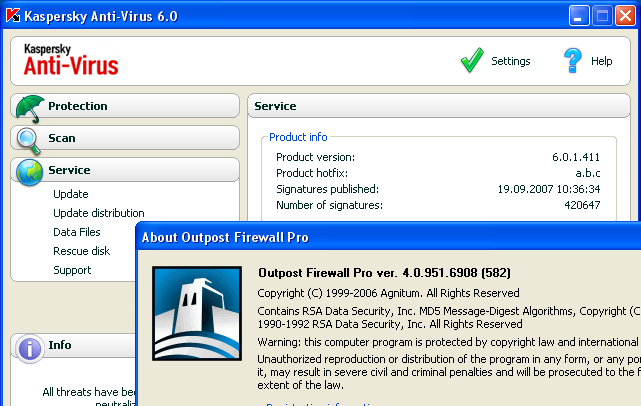Open Data Files under Service
The width and height of the screenshot is (641, 406).
click(76, 232)
